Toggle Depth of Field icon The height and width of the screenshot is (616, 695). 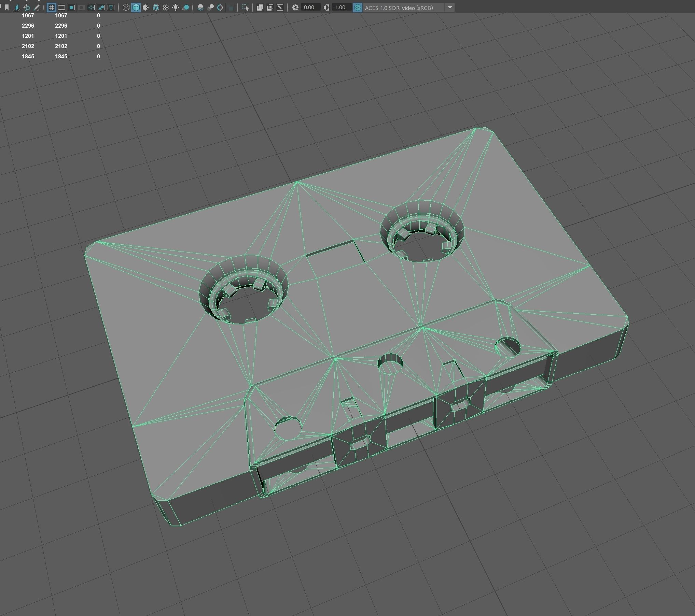pyautogui.click(x=230, y=7)
